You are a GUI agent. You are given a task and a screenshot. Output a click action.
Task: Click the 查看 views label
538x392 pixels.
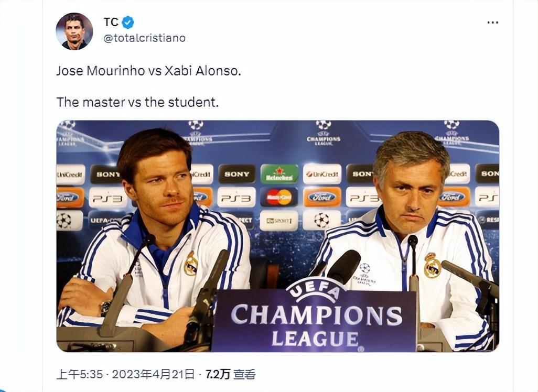click(244, 374)
